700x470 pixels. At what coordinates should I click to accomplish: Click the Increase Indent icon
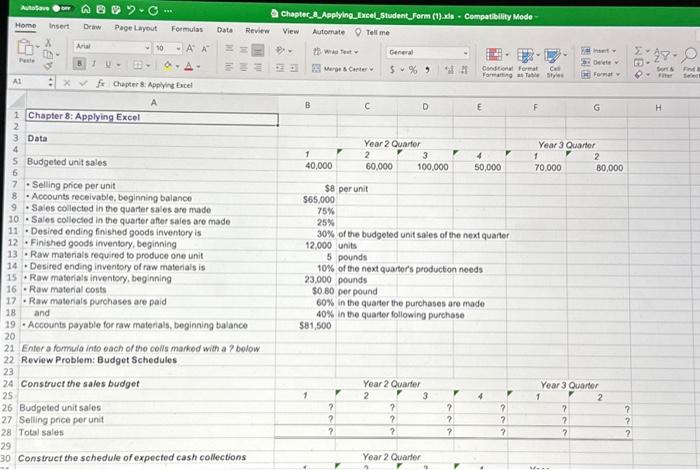(x=294, y=68)
